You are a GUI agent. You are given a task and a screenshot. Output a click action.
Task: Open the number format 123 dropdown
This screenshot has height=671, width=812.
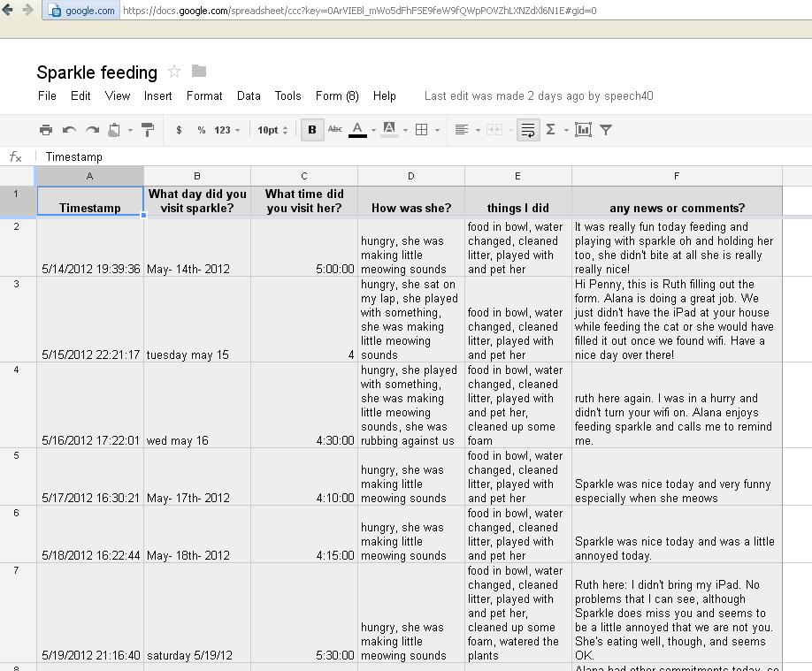[x=226, y=129]
